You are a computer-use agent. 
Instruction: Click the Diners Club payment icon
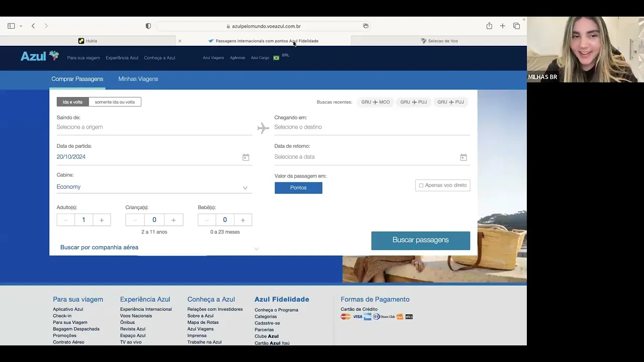point(384,317)
